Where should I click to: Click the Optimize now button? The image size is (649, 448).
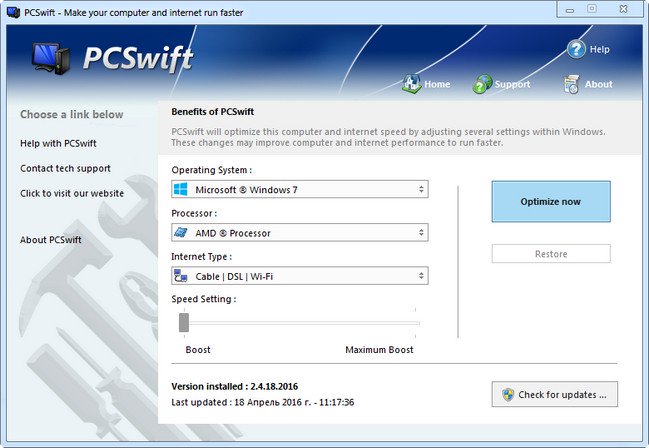(x=551, y=201)
